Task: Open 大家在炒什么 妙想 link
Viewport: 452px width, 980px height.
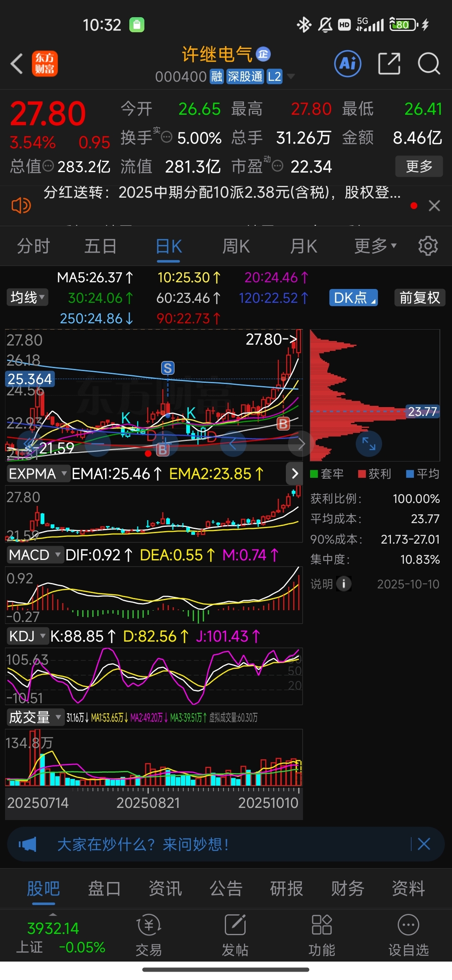Action: (x=143, y=844)
